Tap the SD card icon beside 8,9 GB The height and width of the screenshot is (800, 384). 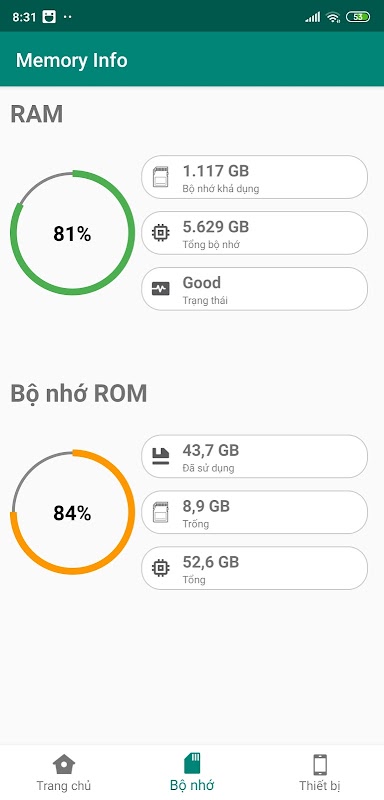pyautogui.click(x=160, y=512)
